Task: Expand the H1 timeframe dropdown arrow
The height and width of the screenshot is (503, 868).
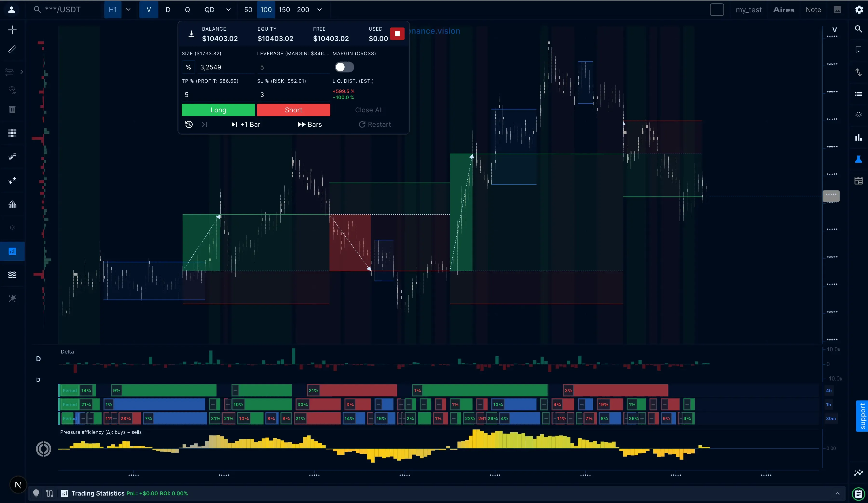Action: (128, 10)
